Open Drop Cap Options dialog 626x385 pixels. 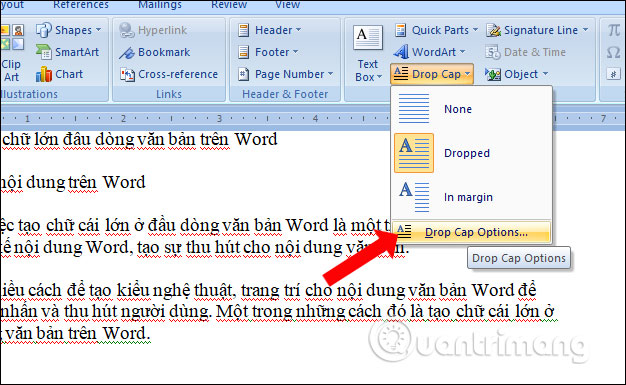point(472,232)
